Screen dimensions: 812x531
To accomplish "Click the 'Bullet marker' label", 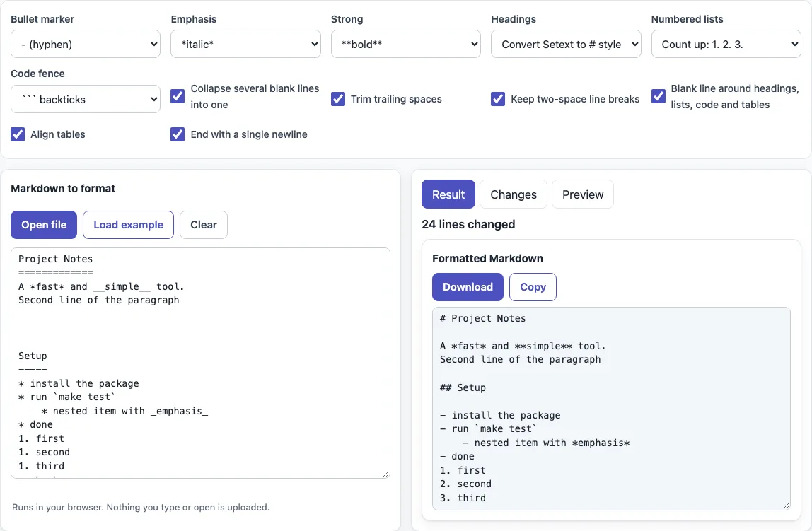I will point(42,19).
